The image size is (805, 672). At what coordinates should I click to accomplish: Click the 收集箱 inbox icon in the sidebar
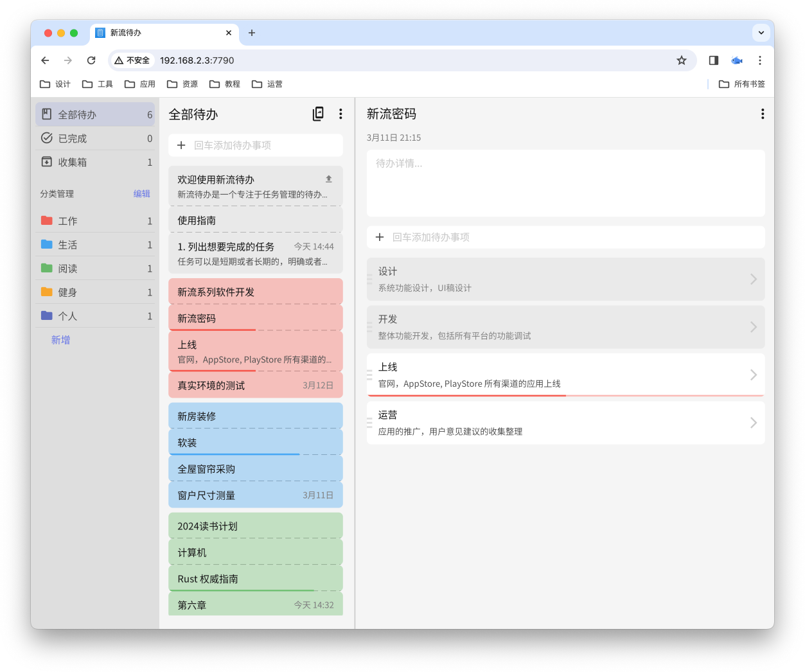(x=47, y=162)
